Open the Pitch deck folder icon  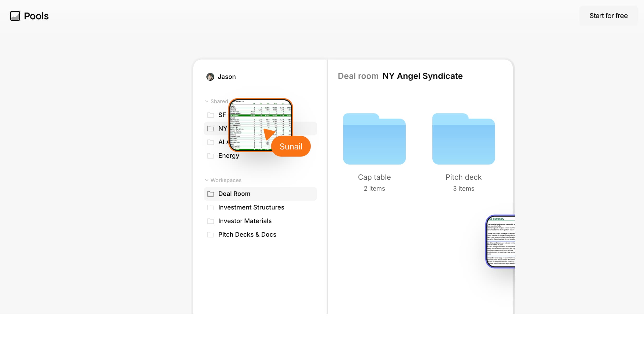click(463, 139)
